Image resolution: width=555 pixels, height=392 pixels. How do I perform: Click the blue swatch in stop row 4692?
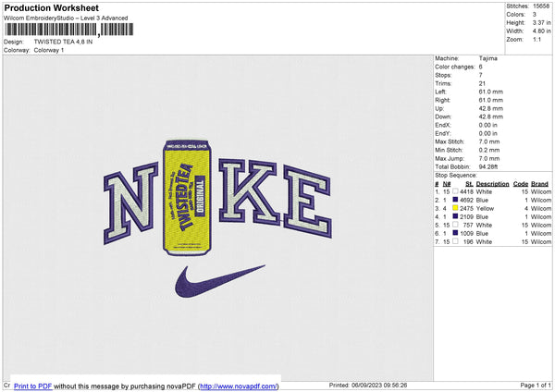(455, 200)
